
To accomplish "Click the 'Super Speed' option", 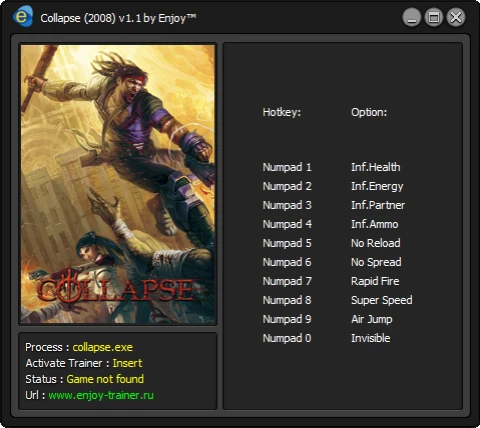I will click(382, 300).
